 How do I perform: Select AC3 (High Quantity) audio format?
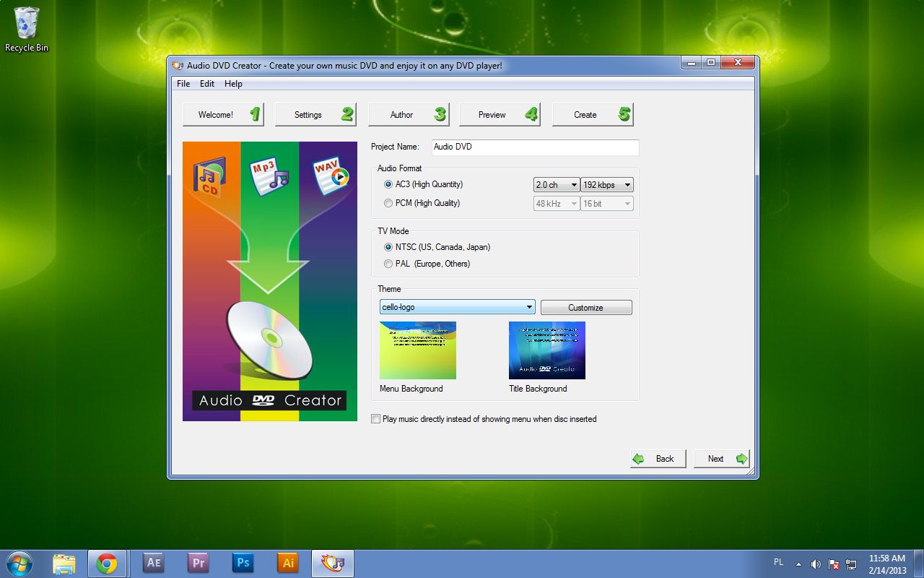coord(424,185)
